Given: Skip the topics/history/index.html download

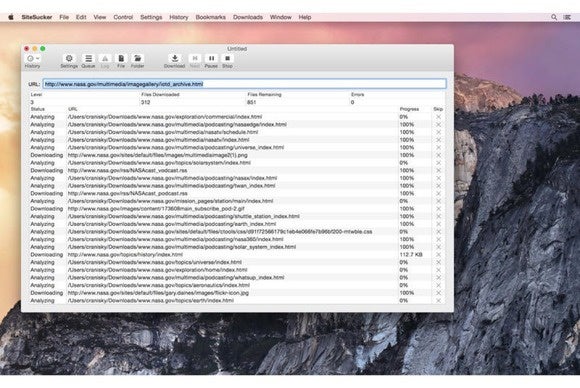Looking at the screenshot, I should 438,254.
